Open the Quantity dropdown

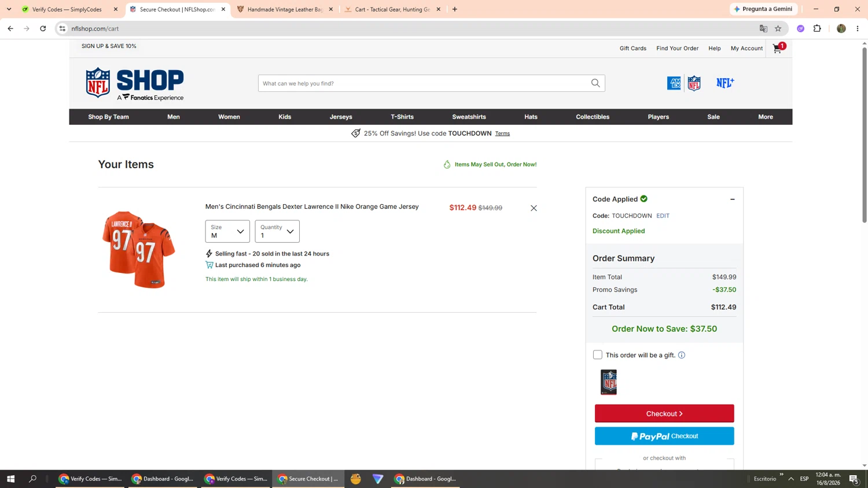(x=277, y=231)
